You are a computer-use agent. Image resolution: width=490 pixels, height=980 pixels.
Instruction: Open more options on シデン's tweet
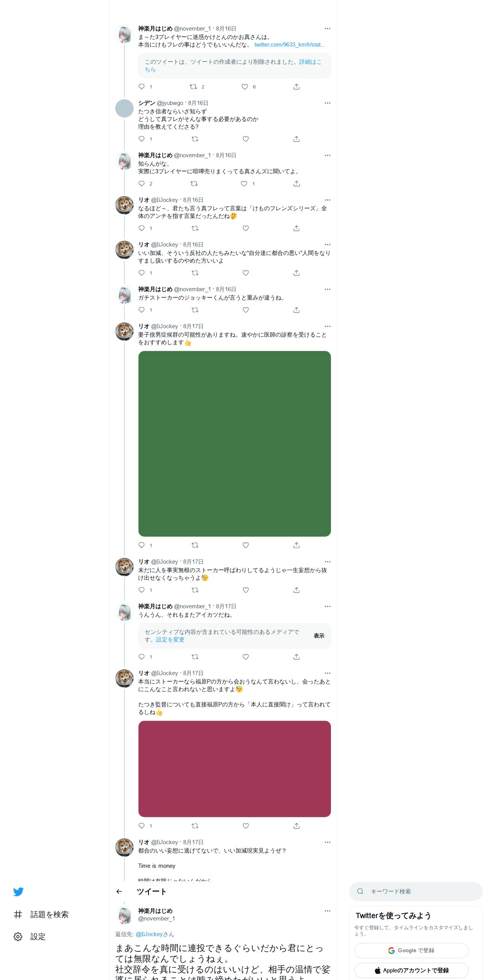click(x=327, y=103)
